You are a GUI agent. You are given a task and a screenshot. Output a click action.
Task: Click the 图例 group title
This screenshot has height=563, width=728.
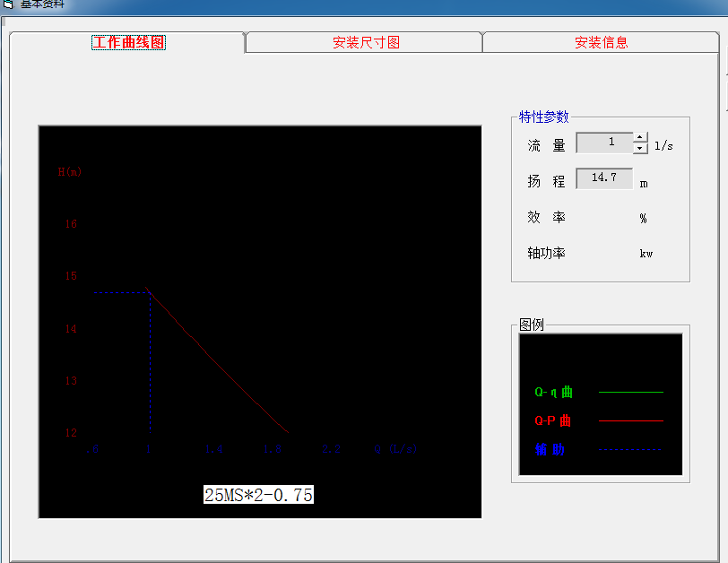pos(531,325)
